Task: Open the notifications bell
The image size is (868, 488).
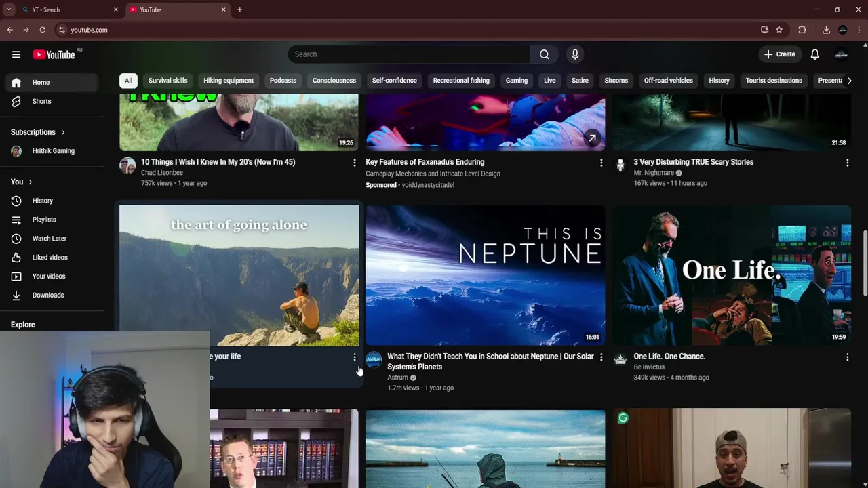Action: pyautogui.click(x=815, y=54)
